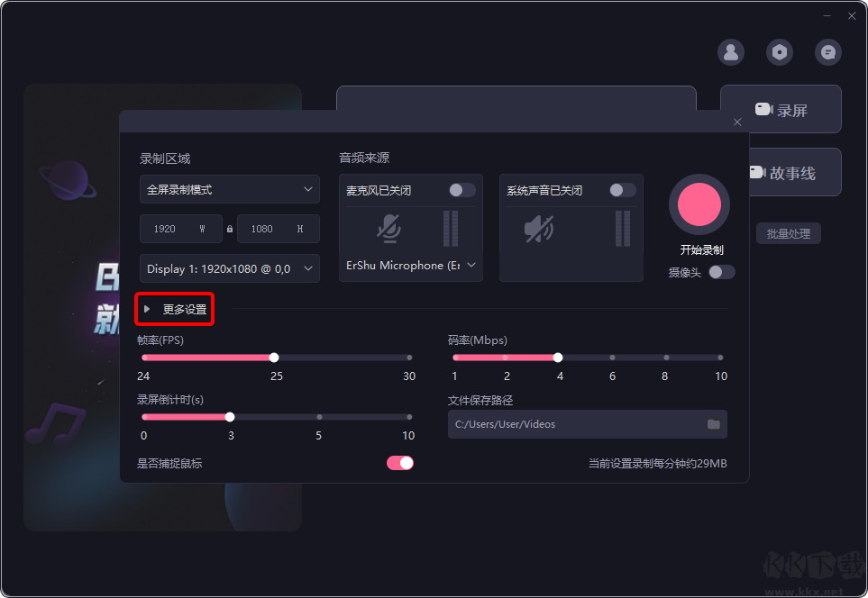
Task: Click the user profile avatar icon
Action: pos(731,52)
